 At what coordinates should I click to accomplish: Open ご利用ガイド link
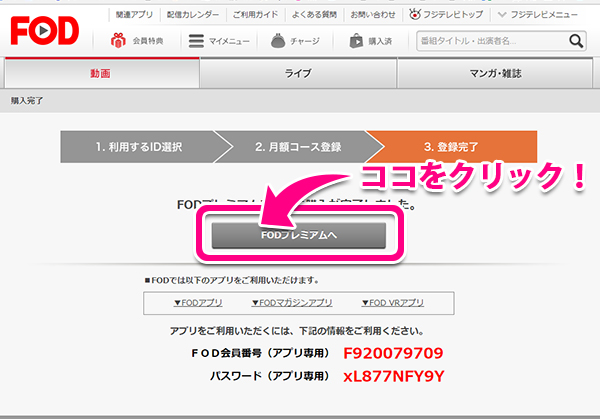255,15
